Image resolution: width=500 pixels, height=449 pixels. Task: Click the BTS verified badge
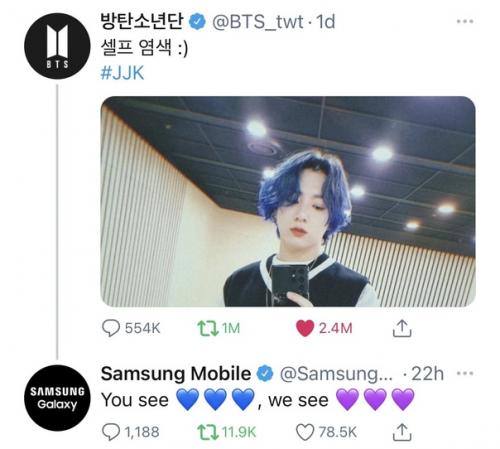(198, 22)
